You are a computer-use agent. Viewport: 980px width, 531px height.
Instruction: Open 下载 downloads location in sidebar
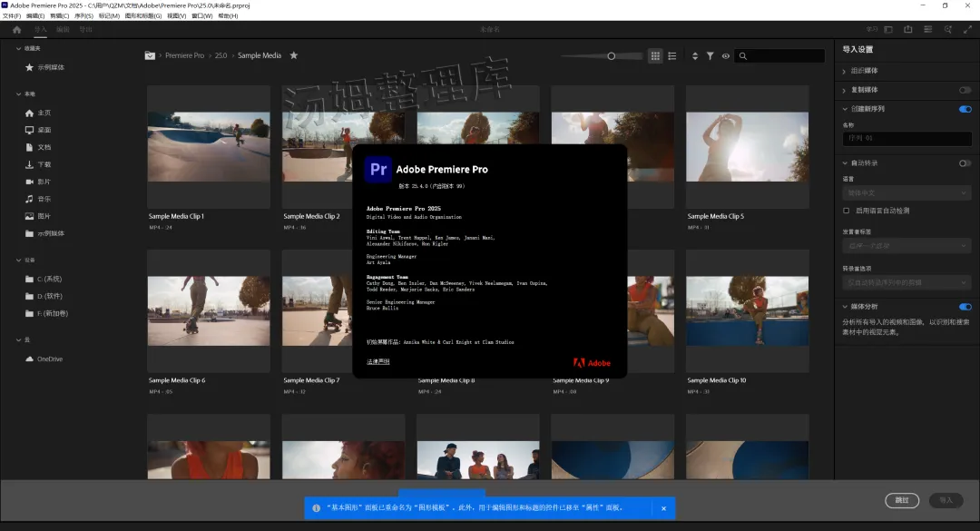coord(38,164)
